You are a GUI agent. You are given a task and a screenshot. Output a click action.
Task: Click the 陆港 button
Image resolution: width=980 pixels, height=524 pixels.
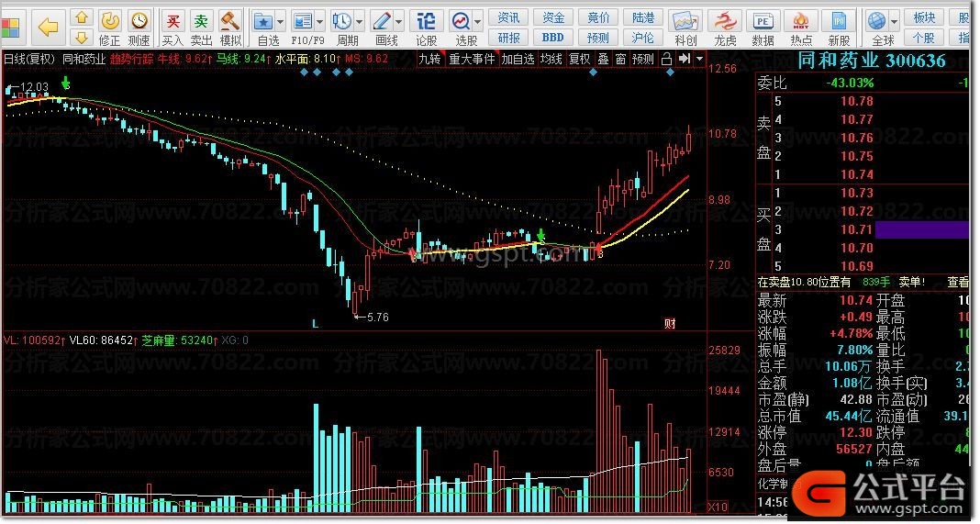click(643, 17)
